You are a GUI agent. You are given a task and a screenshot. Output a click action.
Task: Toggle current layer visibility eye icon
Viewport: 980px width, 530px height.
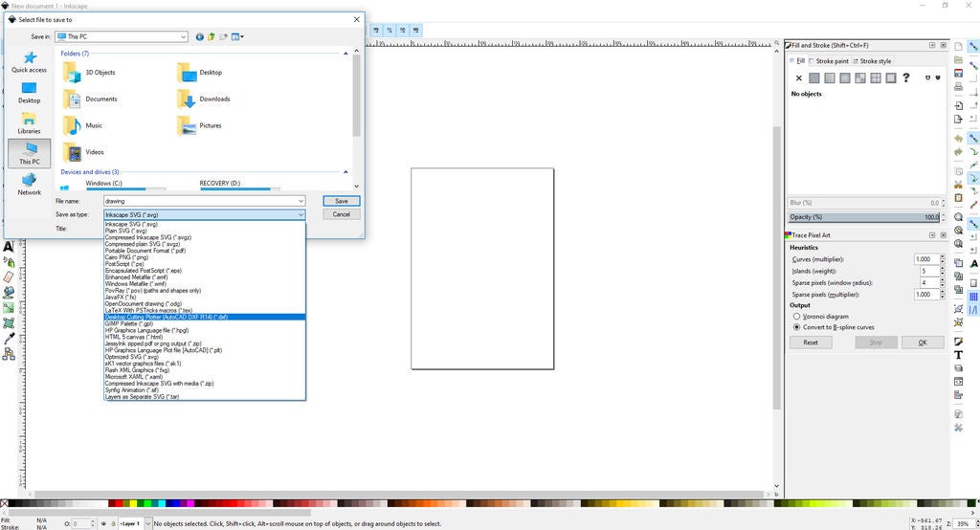(x=103, y=523)
